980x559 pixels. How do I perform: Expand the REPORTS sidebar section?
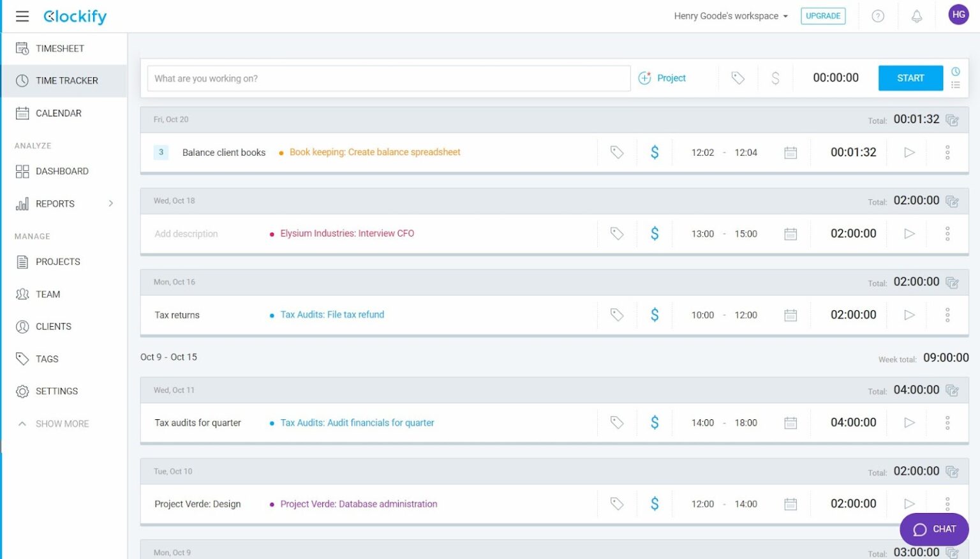(111, 203)
